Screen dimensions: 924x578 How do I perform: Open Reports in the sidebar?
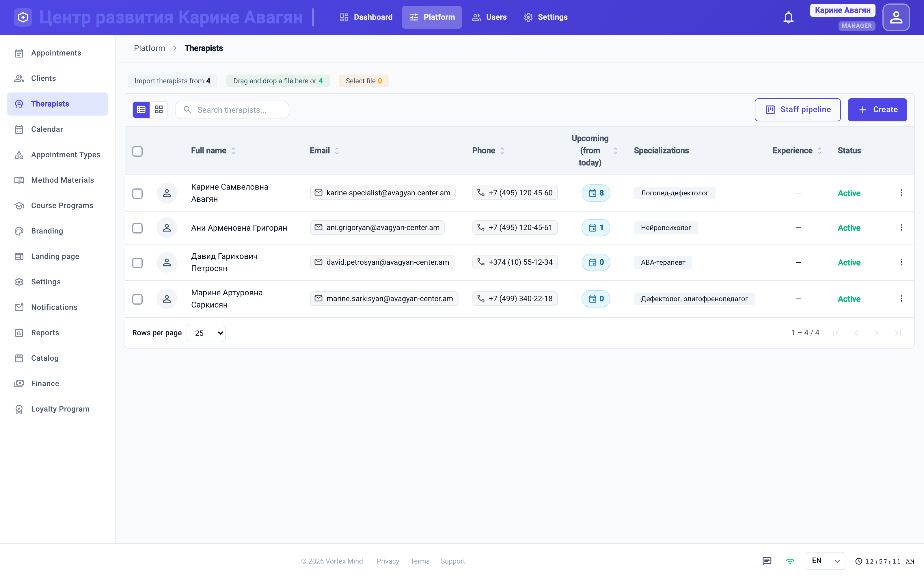57,333
